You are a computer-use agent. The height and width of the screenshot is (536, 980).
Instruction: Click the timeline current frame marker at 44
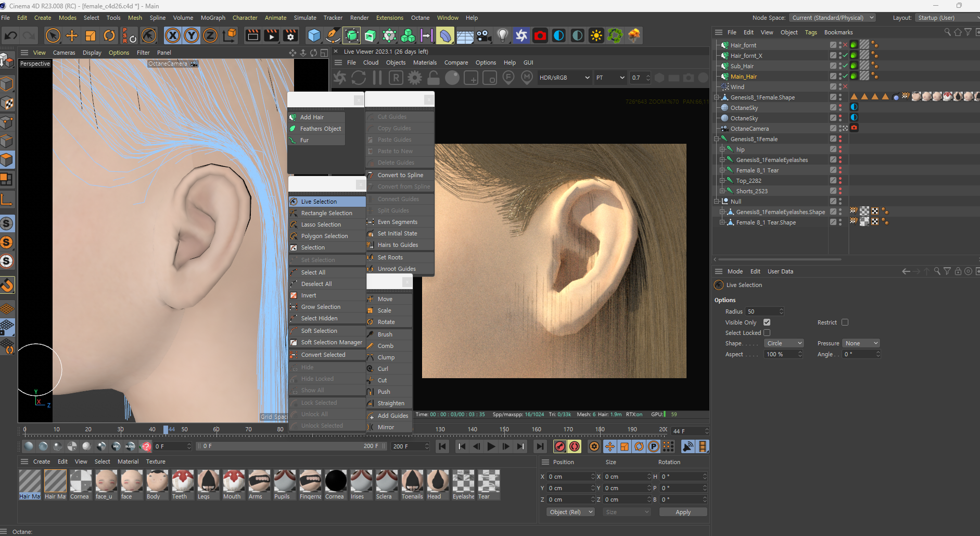tap(166, 430)
